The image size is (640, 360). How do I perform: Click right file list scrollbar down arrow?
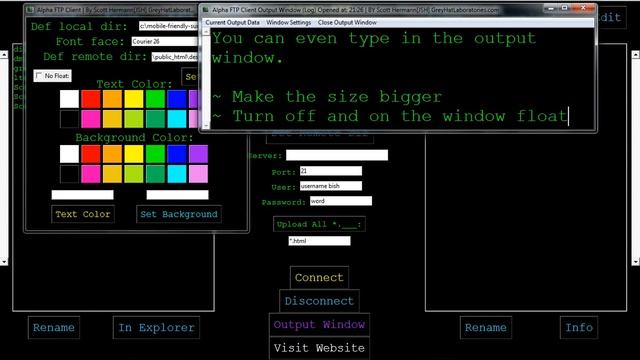636,262
